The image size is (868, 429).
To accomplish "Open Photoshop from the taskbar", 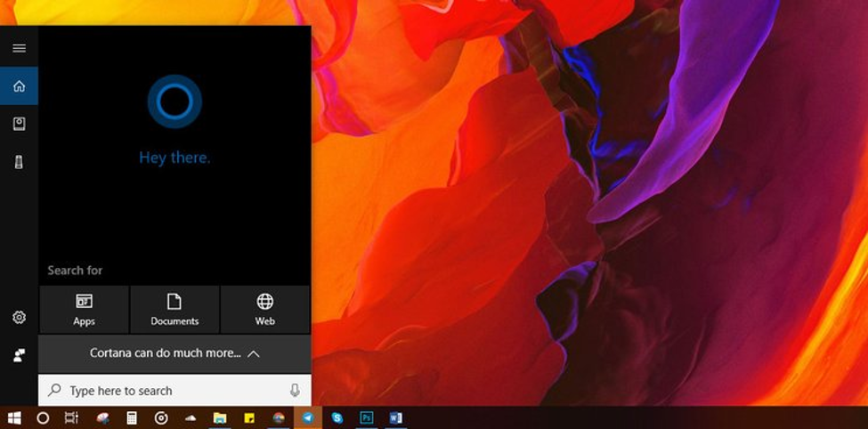I will pyautogui.click(x=367, y=418).
